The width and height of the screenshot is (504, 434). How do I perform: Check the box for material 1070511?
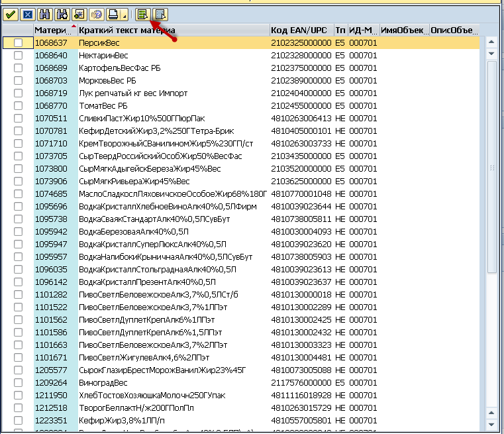click(19, 119)
